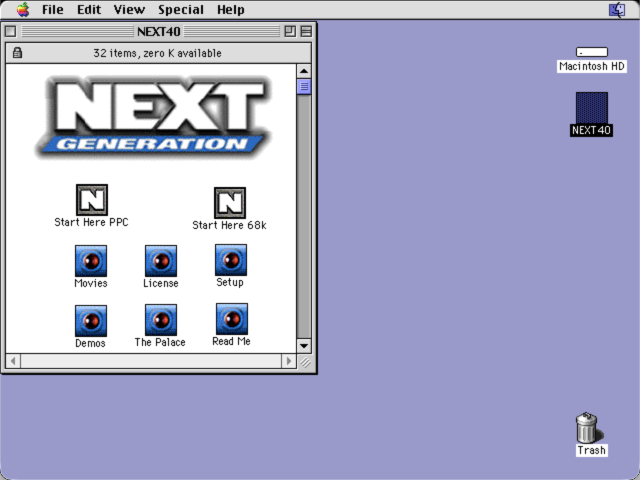Click the 'The Palace' label text
The height and width of the screenshot is (480, 640).
pos(160,342)
